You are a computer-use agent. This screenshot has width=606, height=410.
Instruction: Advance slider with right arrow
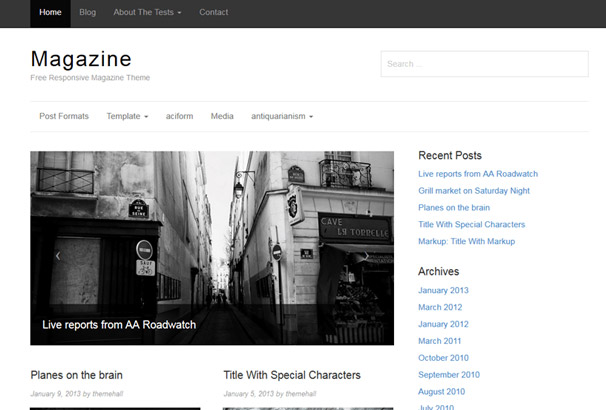pyautogui.click(x=366, y=256)
